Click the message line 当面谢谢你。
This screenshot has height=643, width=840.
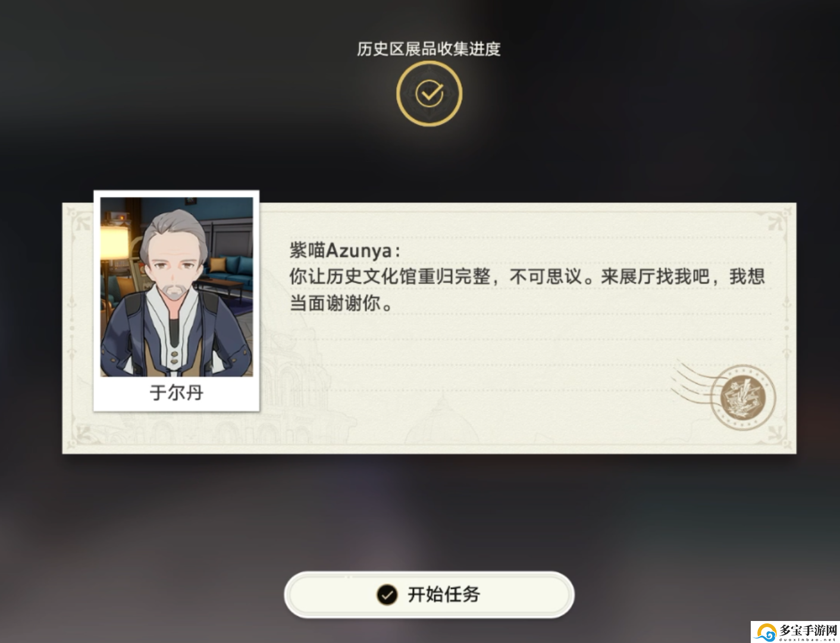tap(341, 303)
